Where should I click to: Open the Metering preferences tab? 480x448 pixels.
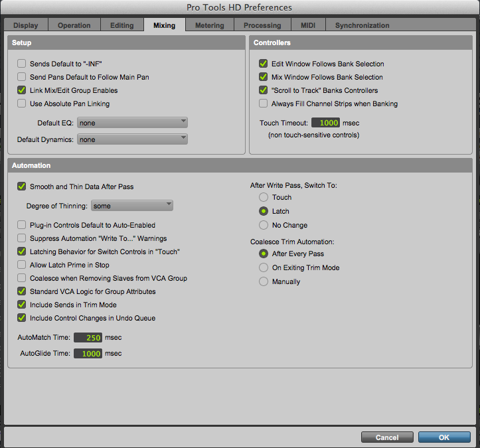click(x=210, y=25)
